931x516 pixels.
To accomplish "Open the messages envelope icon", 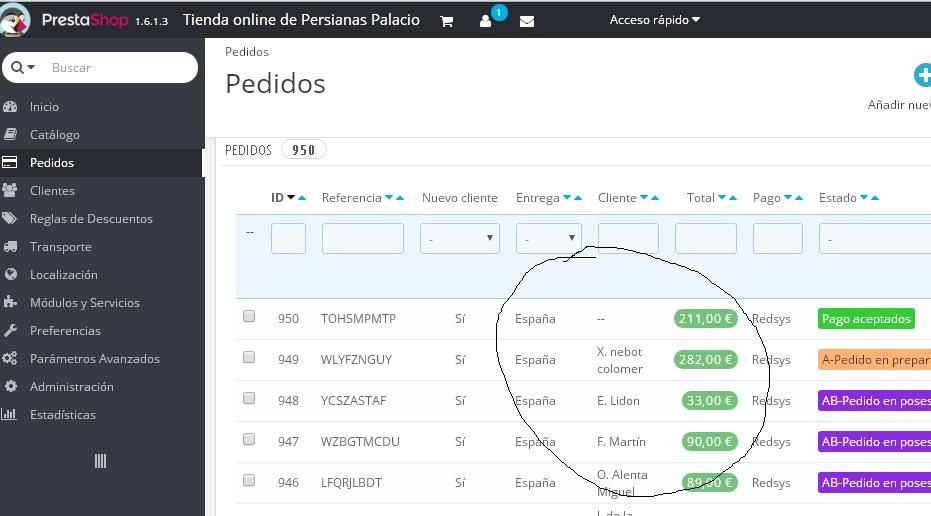I will 527,21.
